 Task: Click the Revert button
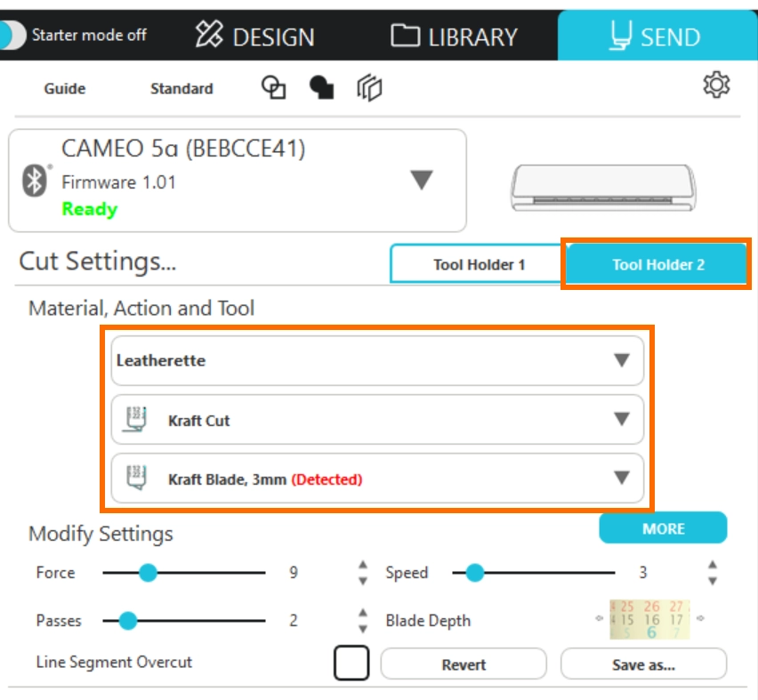tap(464, 664)
